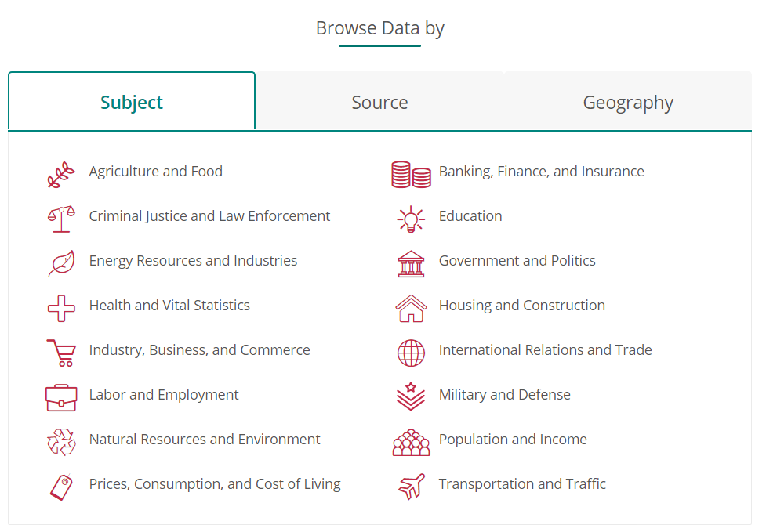The height and width of the screenshot is (532, 766).
Task: Open Health and Vital Statistics link
Action: (169, 306)
